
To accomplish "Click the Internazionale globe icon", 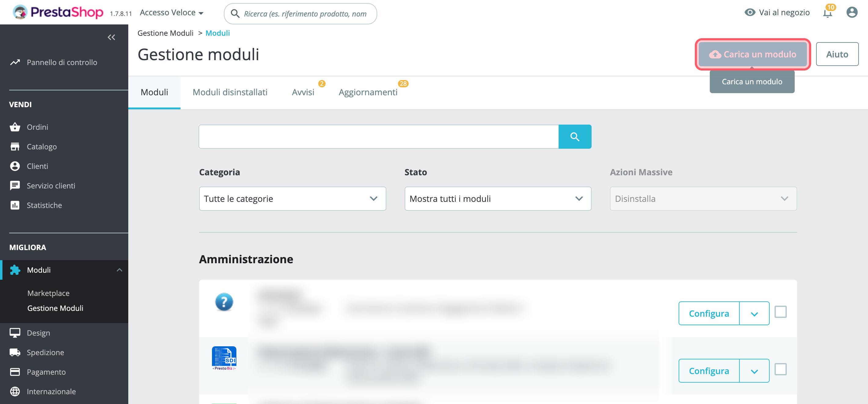I will (x=15, y=391).
